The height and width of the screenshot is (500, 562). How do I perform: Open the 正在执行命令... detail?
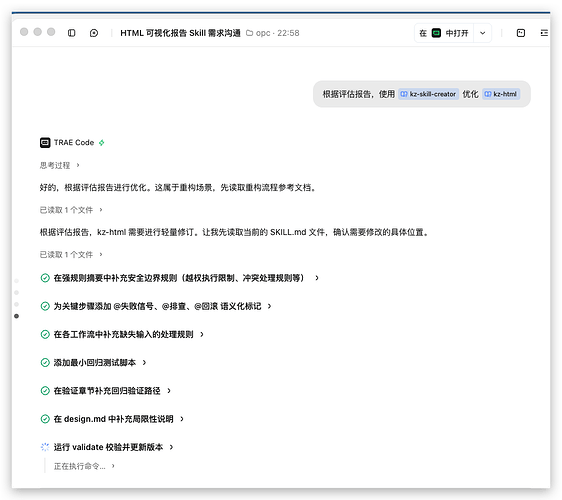(84, 466)
